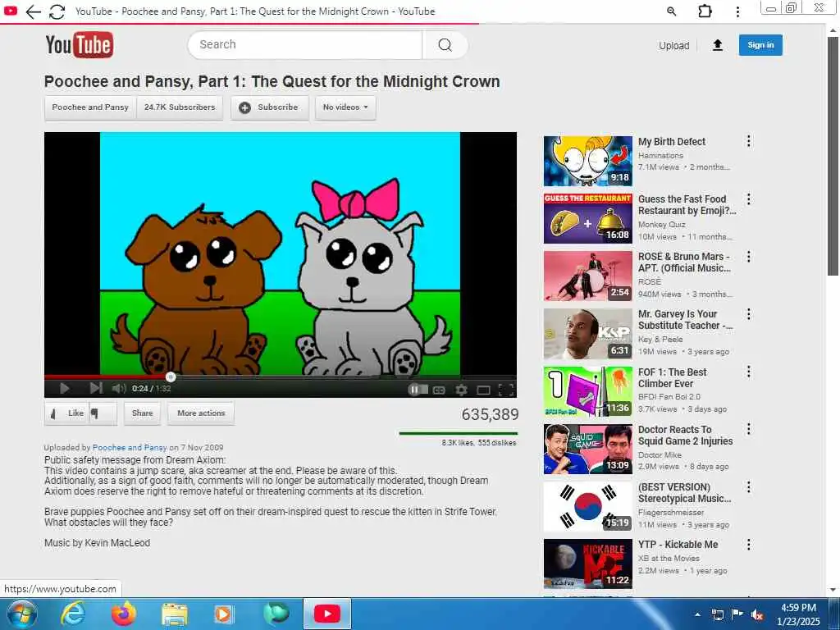The height and width of the screenshot is (630, 840).
Task: Launch Firefox from taskbar
Action: (x=123, y=614)
